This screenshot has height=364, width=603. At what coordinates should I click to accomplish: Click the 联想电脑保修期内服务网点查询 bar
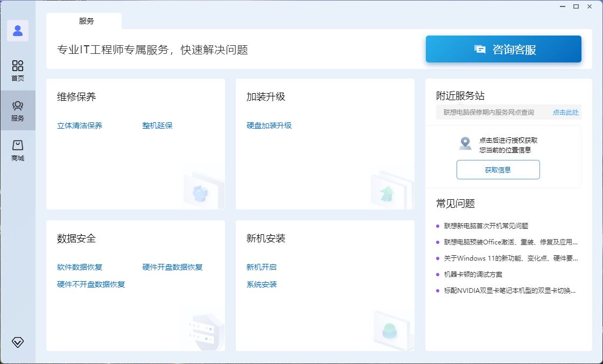490,113
